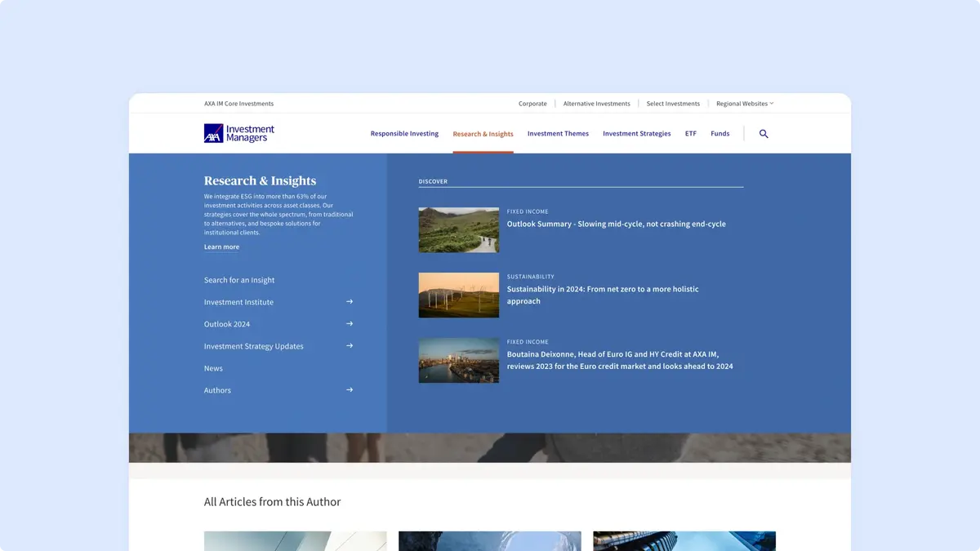
Task: Visit the Alternative Investments link
Action: (x=597, y=104)
